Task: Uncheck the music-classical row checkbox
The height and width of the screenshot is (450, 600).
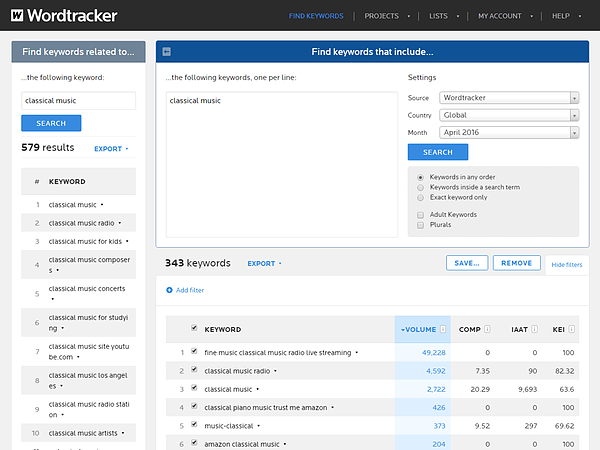Action: point(194,424)
